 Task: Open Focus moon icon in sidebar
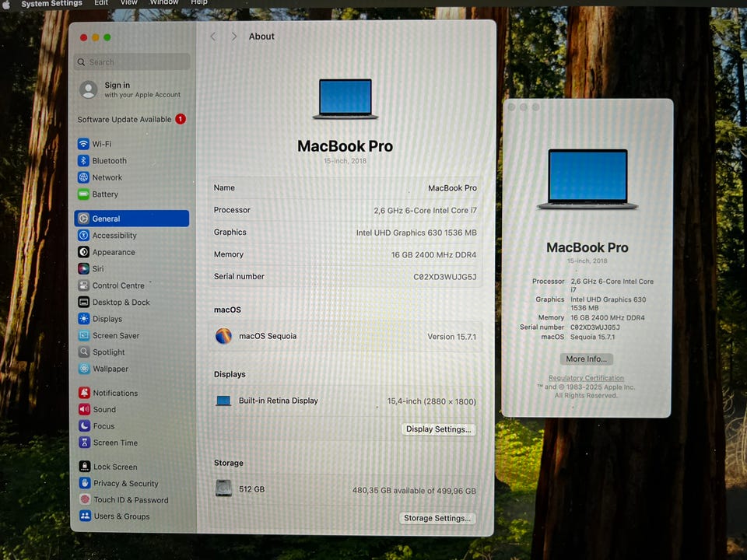84,425
